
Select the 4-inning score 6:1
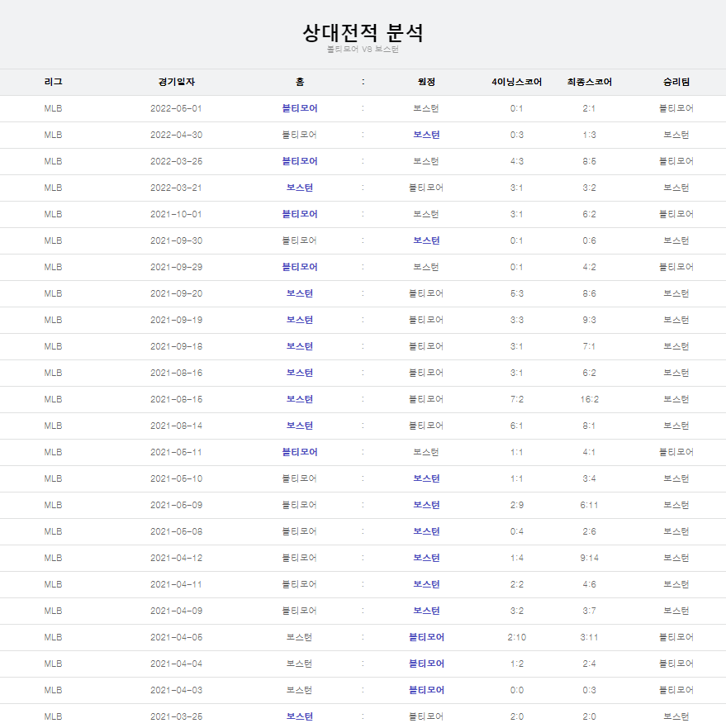click(x=517, y=426)
